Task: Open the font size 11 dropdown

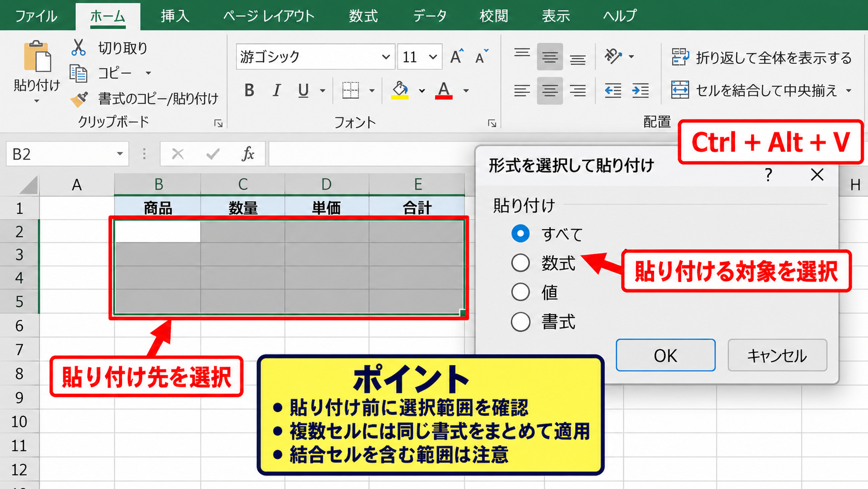Action: pos(433,57)
